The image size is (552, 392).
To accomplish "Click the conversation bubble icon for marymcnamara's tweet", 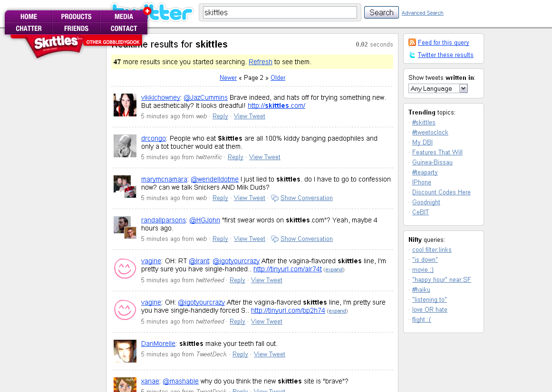I will (x=275, y=198).
